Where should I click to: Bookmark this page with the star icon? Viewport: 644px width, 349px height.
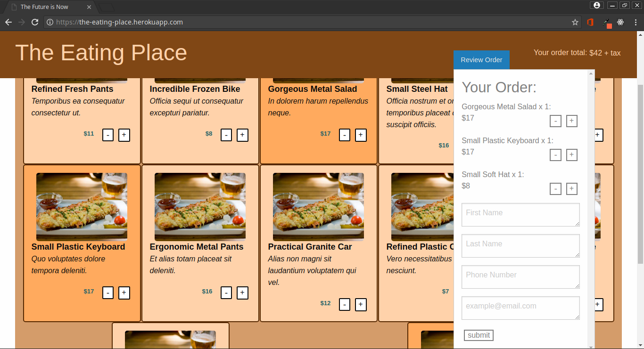(575, 22)
